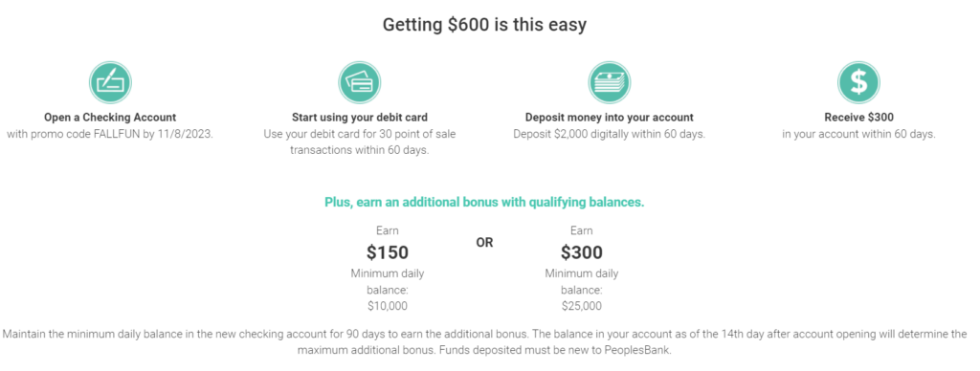Click the 'Start using your debit card' heading
Screen dimensions: 980x371
tap(360, 118)
